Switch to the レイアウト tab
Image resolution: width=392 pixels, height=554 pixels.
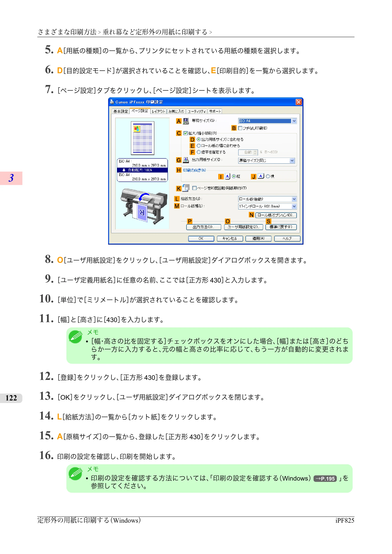(x=158, y=111)
